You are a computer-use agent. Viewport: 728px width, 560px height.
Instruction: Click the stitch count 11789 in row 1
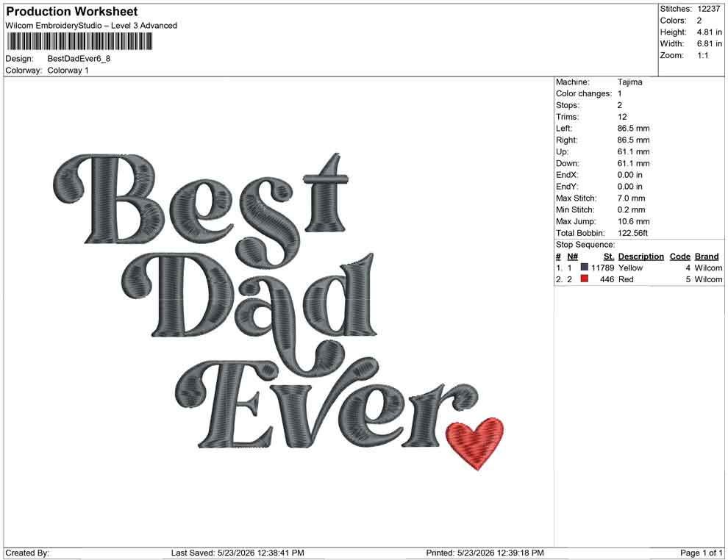click(602, 268)
